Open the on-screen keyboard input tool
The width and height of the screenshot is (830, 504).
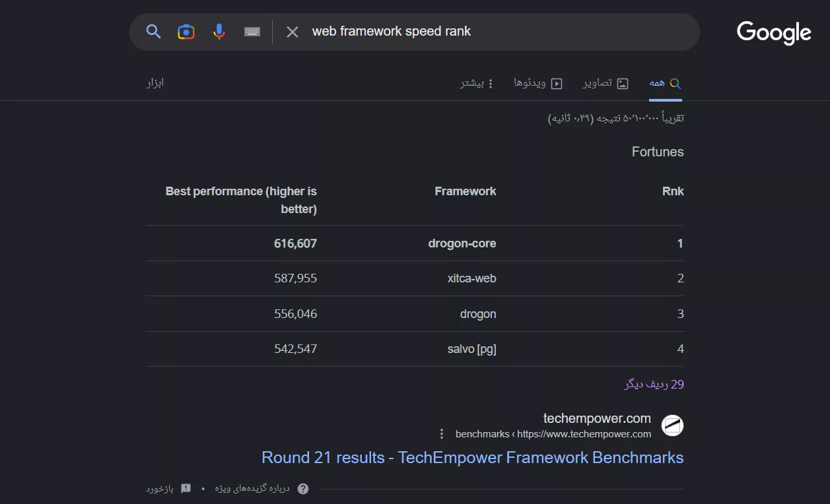pyautogui.click(x=252, y=32)
